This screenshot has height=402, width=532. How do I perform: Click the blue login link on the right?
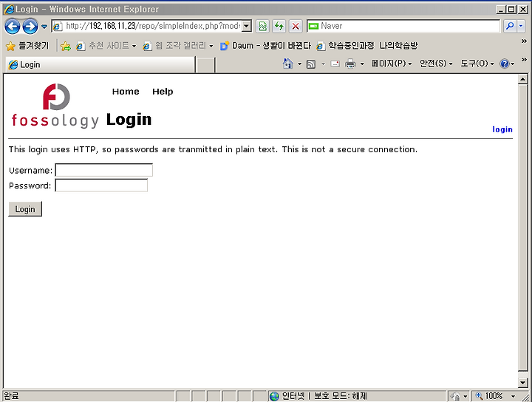click(x=502, y=129)
